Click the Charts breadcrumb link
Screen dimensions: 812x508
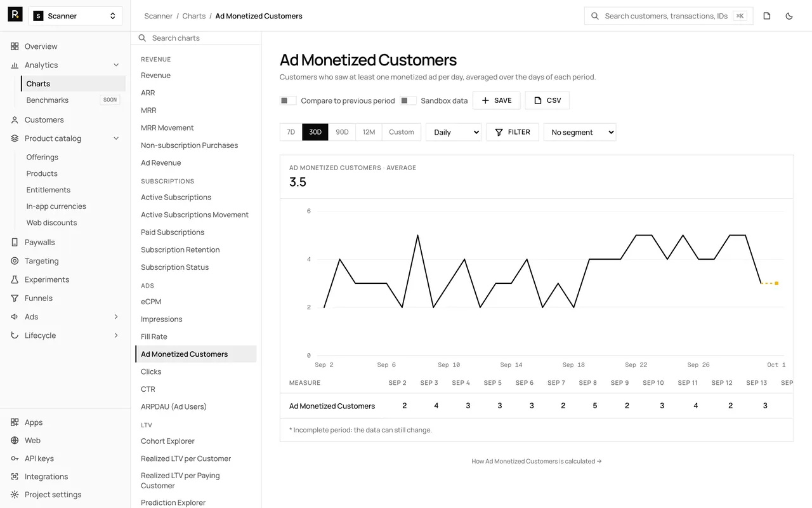tap(194, 16)
